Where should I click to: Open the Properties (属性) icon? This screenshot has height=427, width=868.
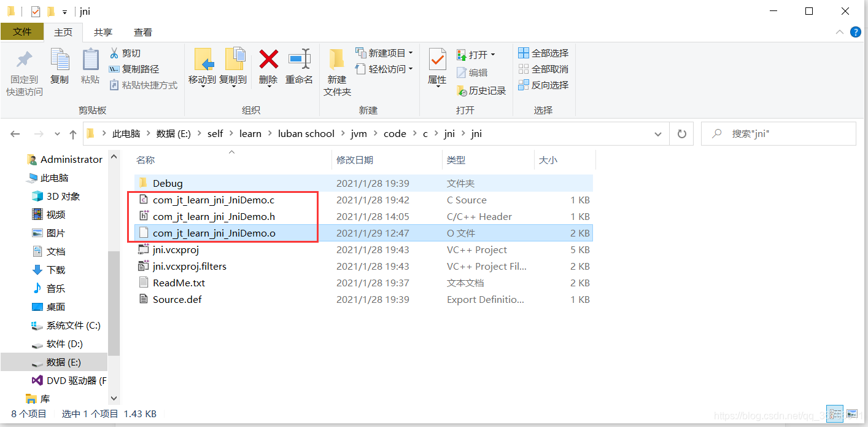[x=437, y=60]
